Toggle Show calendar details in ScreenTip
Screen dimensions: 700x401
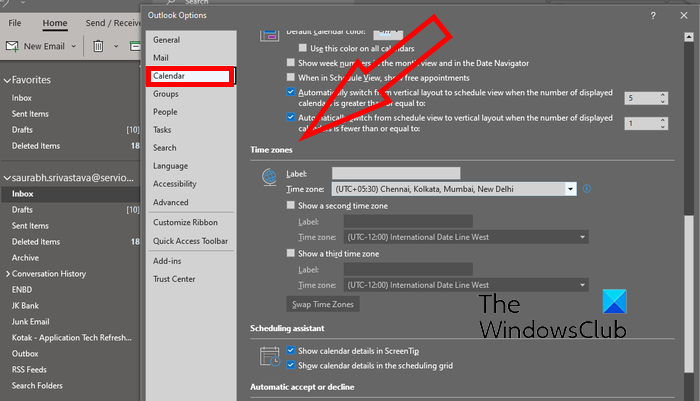291,350
